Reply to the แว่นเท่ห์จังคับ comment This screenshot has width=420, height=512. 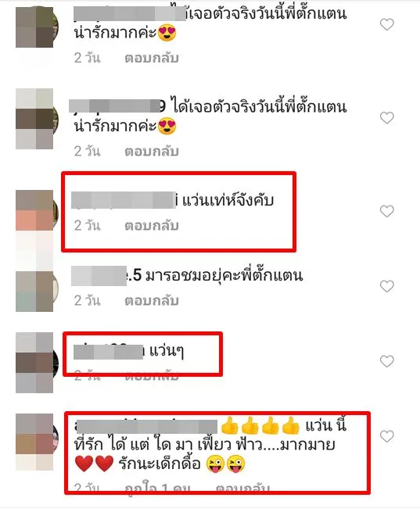152,226
